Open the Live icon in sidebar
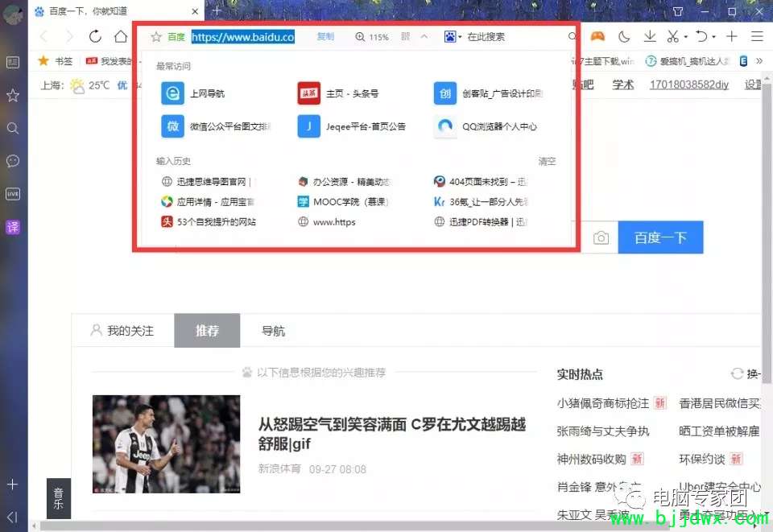Screen dimensions: 773x532 tap(13, 194)
